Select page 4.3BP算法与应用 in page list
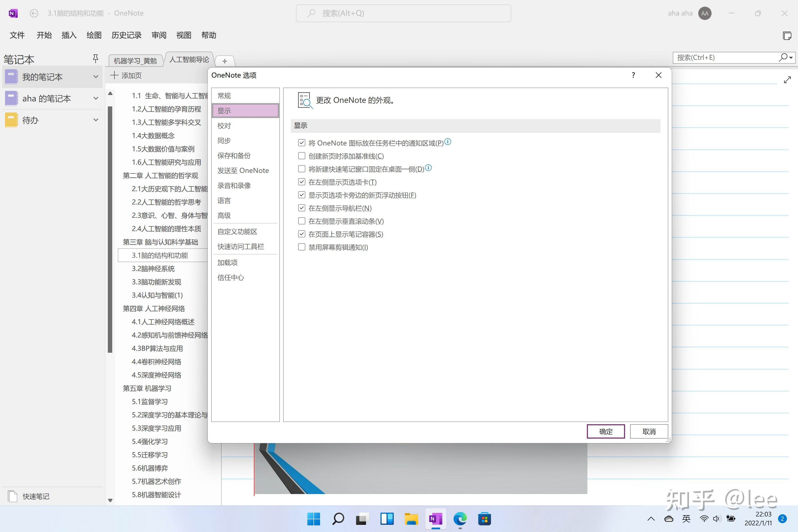This screenshot has height=532, width=798. [157, 348]
